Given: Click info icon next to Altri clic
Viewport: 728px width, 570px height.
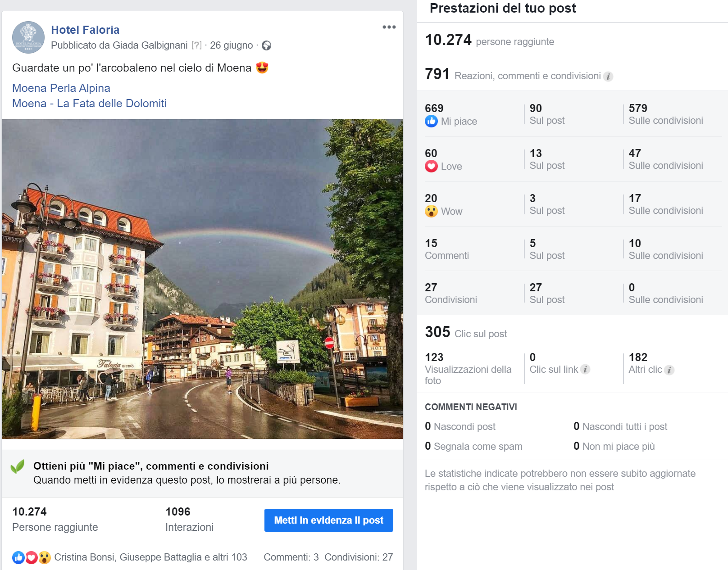Looking at the screenshot, I should (x=669, y=370).
